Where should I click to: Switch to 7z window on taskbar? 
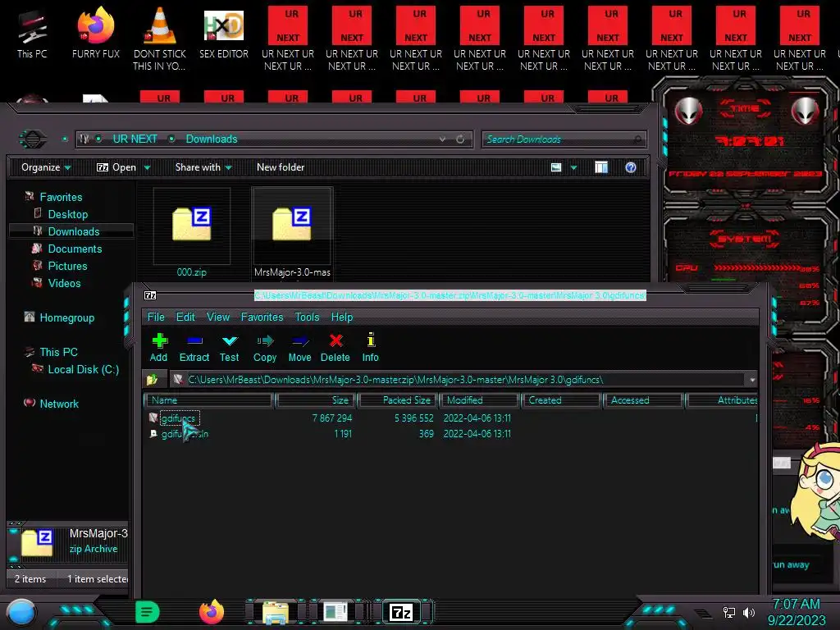click(401, 612)
